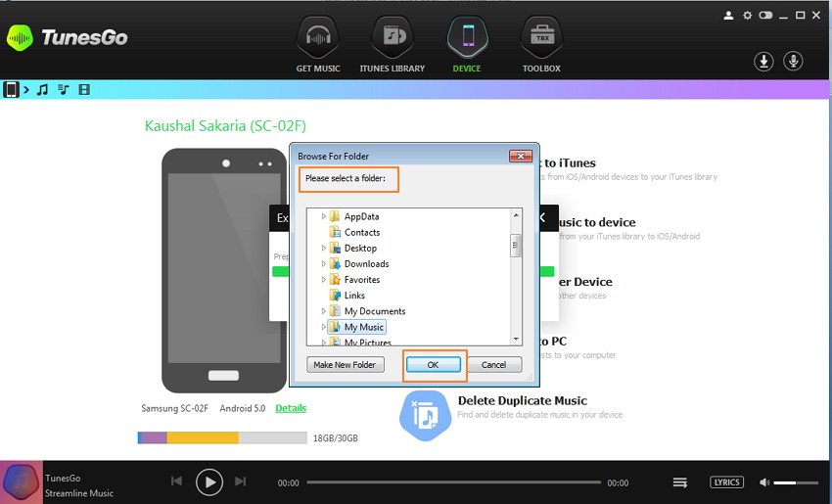Open device Details link
The height and width of the screenshot is (504, 832).
point(291,408)
